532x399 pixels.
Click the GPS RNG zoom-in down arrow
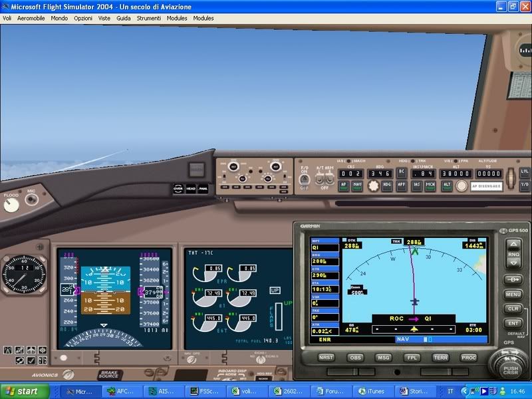click(513, 263)
